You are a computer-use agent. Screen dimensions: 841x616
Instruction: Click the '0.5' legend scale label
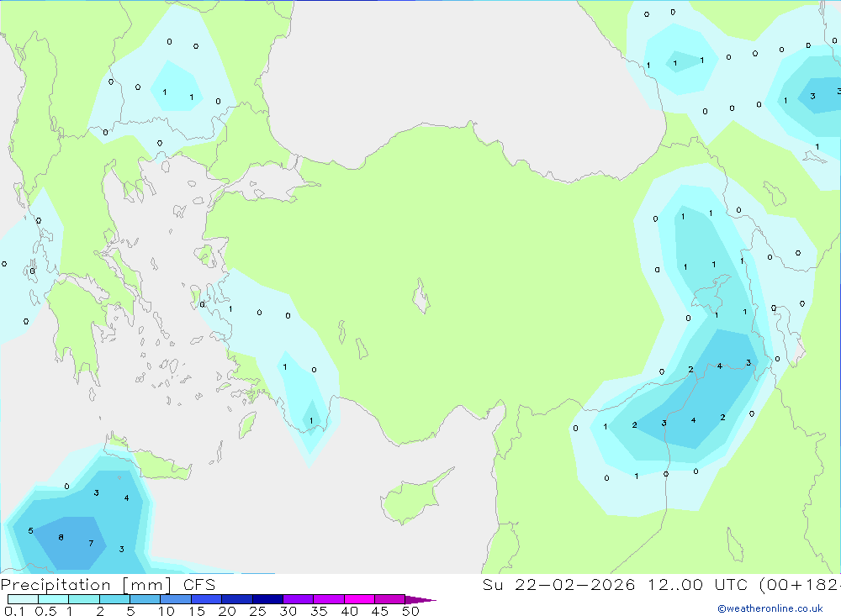[x=45, y=611]
